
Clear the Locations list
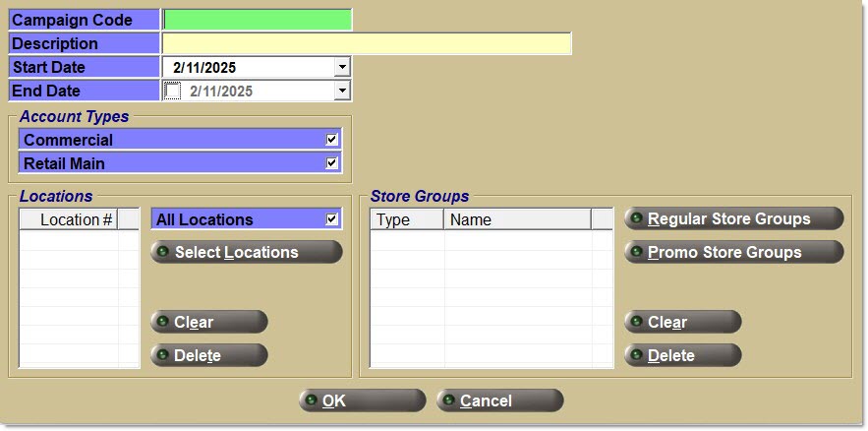pyautogui.click(x=208, y=322)
